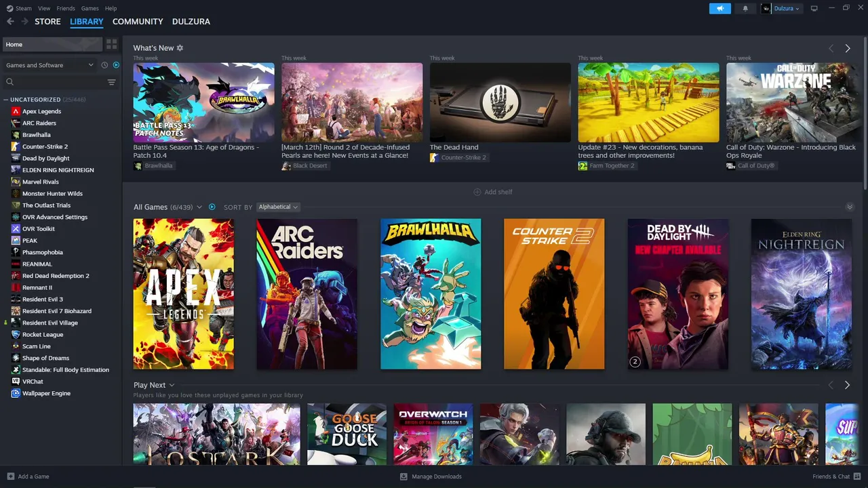
Task: Open the DULZURA profile tab
Action: (x=191, y=22)
